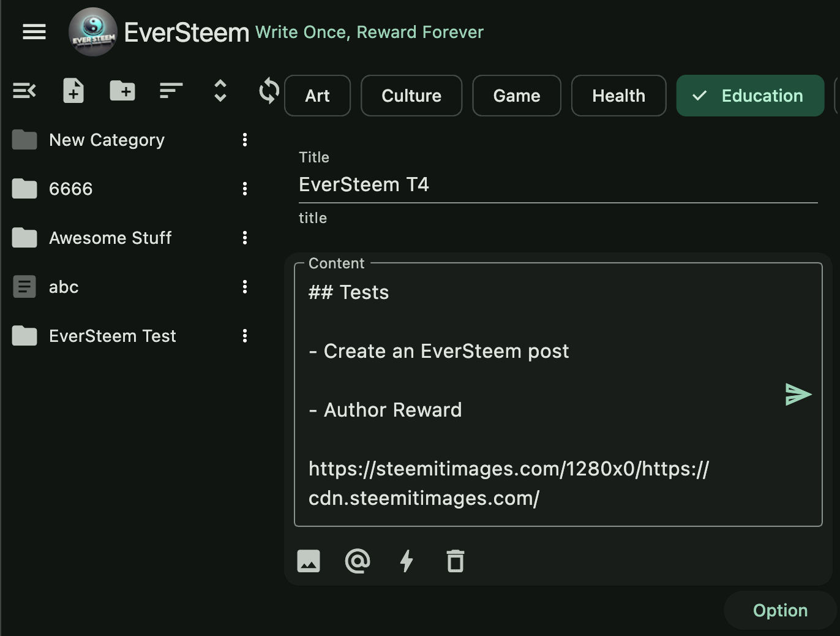This screenshot has width=840, height=636.
Task: Create a new folder
Action: (x=122, y=91)
